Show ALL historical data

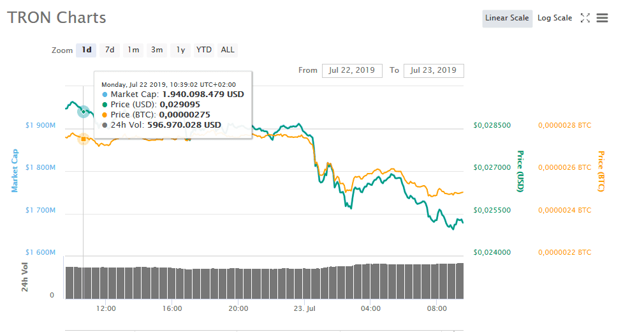[x=228, y=50]
